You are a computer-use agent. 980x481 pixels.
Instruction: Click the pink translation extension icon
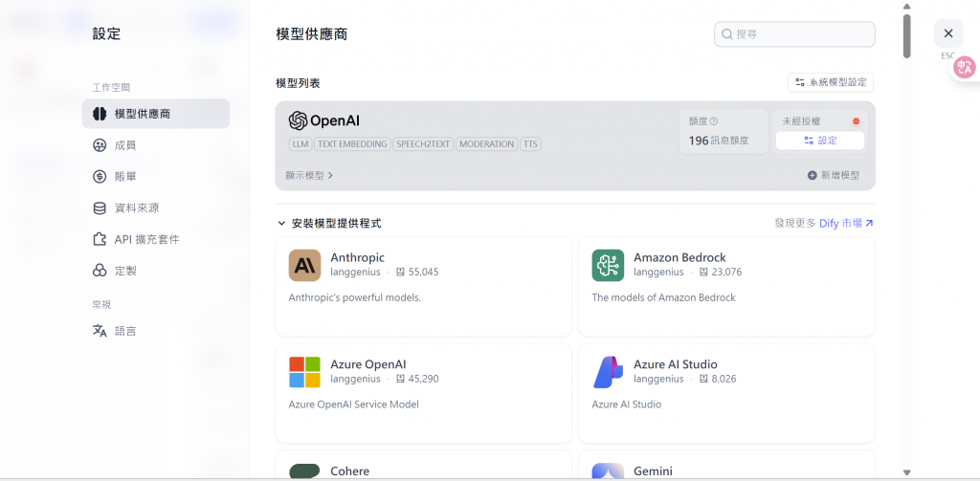[x=966, y=68]
